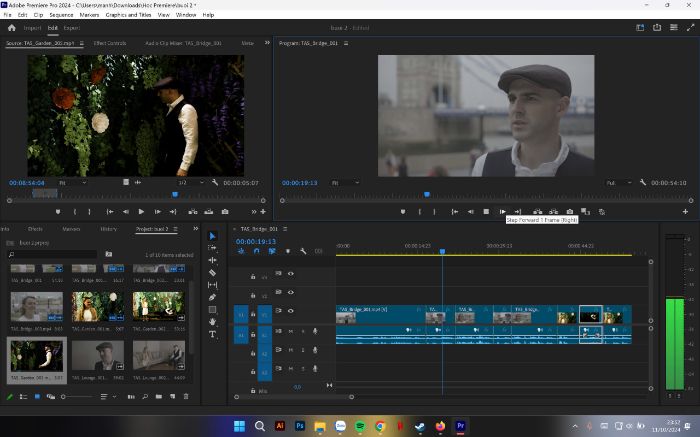Step back one frame in Program monitor
The height and width of the screenshot is (437, 700).
tap(471, 212)
